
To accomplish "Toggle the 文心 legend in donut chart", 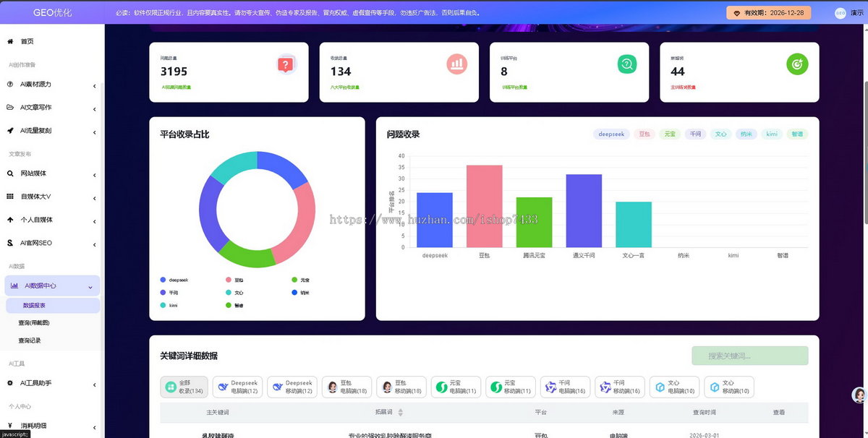I will pos(234,293).
